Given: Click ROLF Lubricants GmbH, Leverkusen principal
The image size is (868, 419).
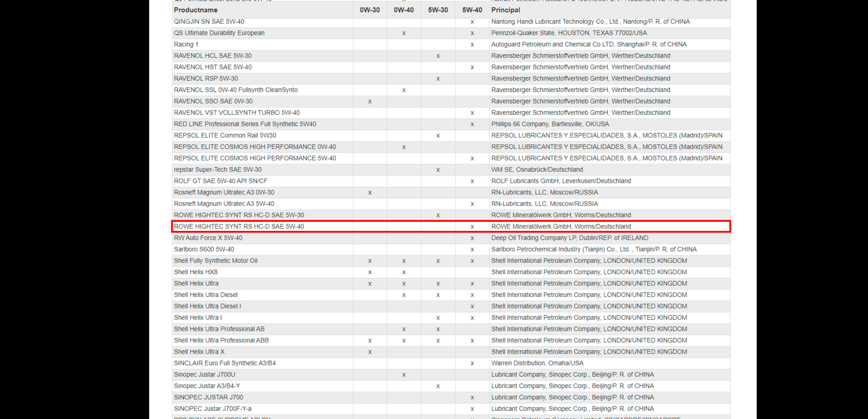Looking at the screenshot, I should pos(561,181).
